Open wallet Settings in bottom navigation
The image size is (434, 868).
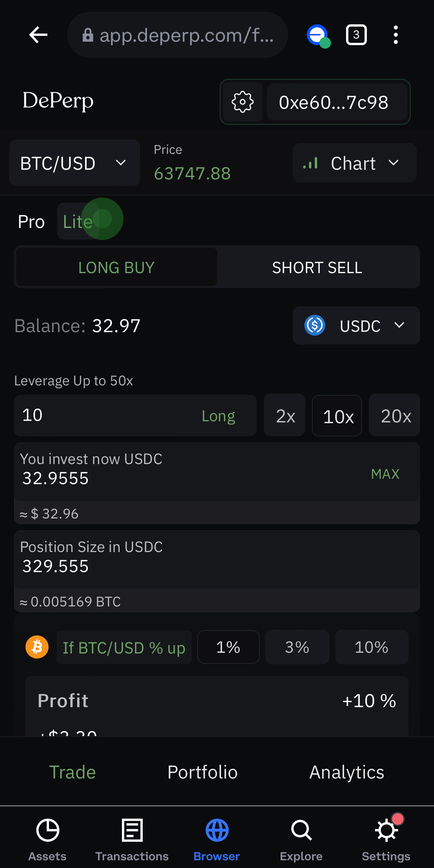click(386, 839)
